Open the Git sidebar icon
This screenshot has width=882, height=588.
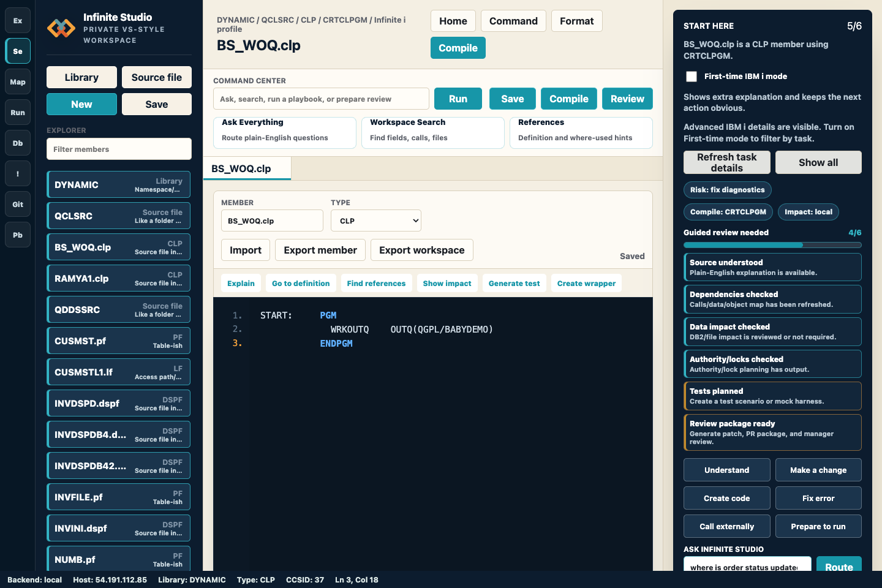click(18, 205)
